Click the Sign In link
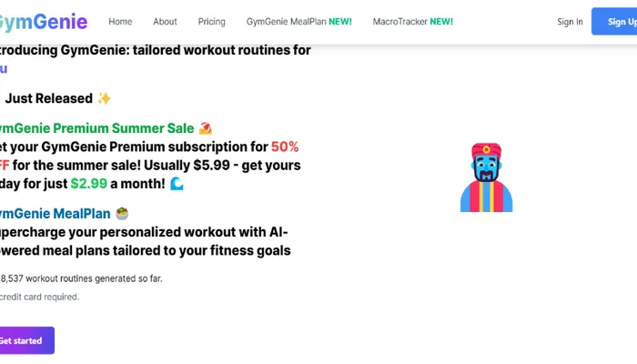Screen dimensions: 637x364 coord(570,21)
